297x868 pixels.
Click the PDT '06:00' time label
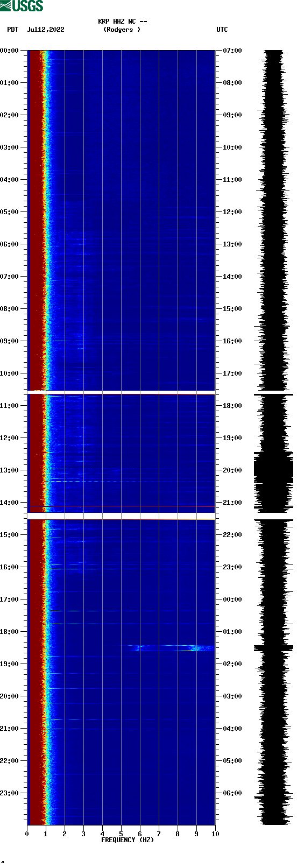coord(9,244)
